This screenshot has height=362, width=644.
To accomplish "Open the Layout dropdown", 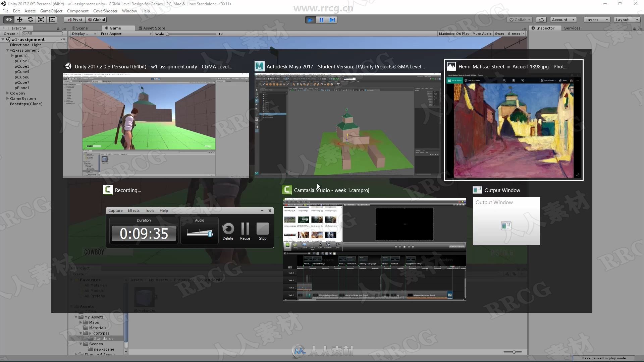I will coord(627,20).
